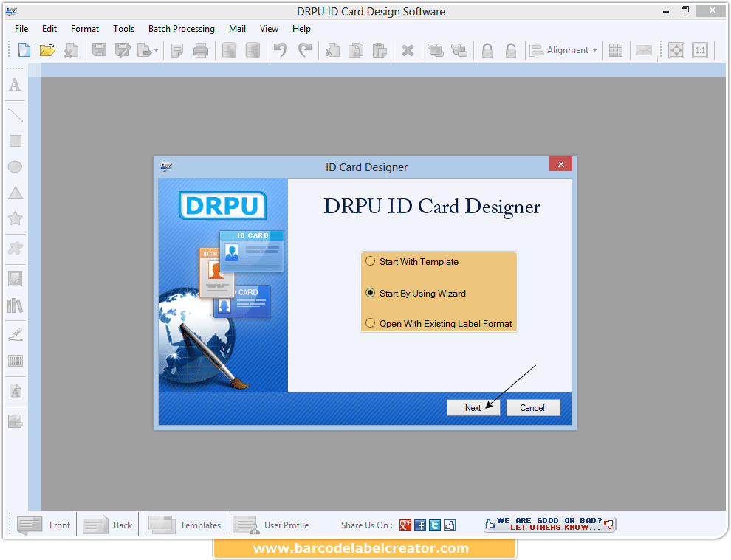Switch to the Front card side
Viewport: 731px width, 560px height.
point(44,525)
